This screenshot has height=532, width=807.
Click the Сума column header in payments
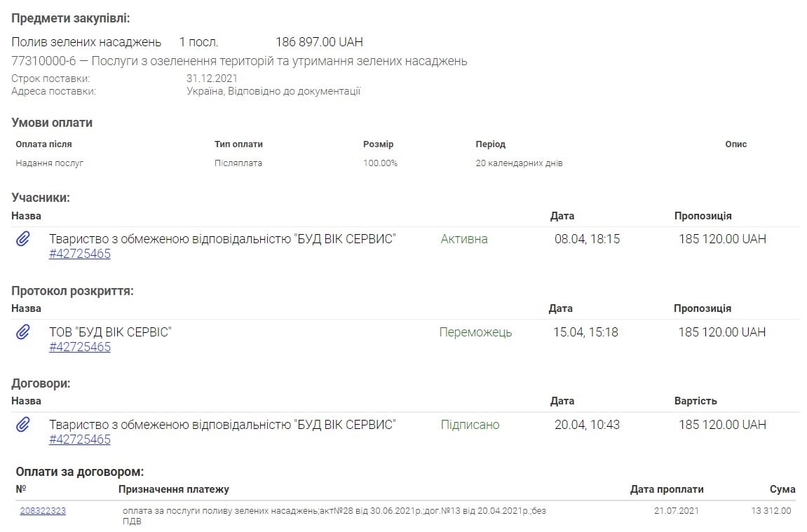(x=782, y=489)
